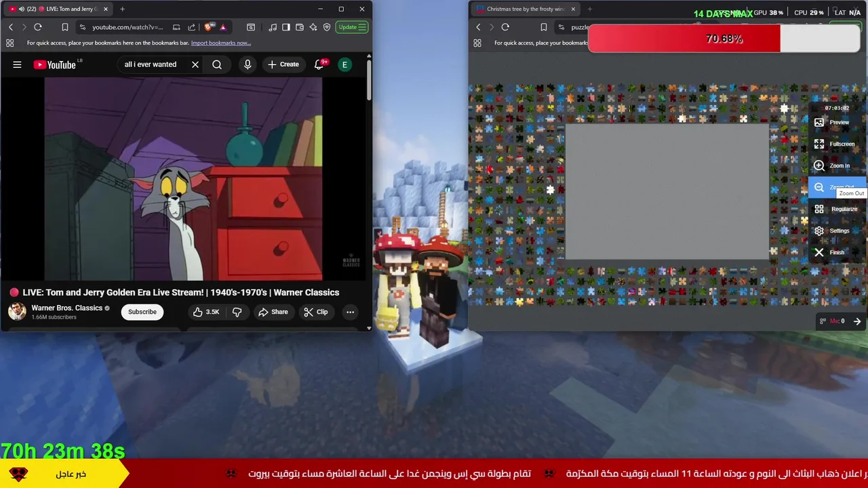Dislike the Tom and Jerry video
This screenshot has width=868, height=488.
click(x=237, y=312)
